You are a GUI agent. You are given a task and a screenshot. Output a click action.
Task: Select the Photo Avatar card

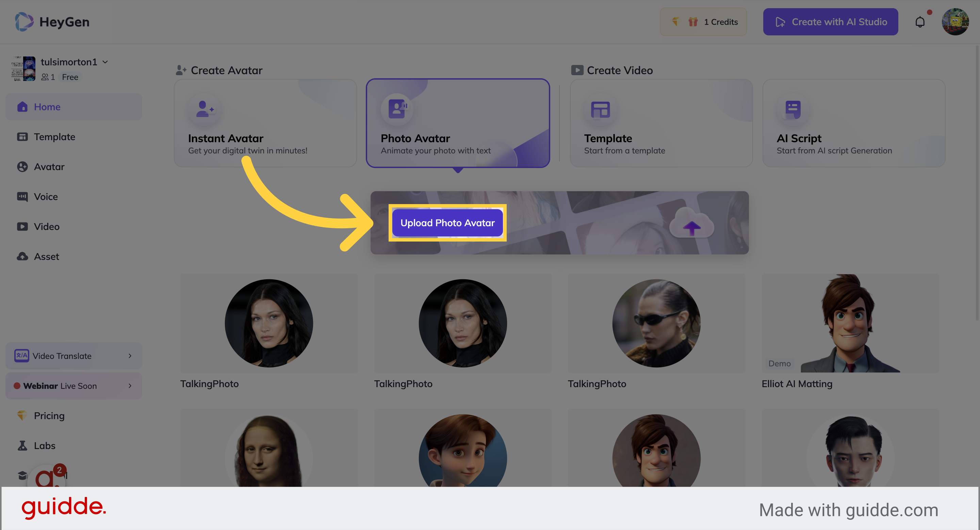coord(458,123)
